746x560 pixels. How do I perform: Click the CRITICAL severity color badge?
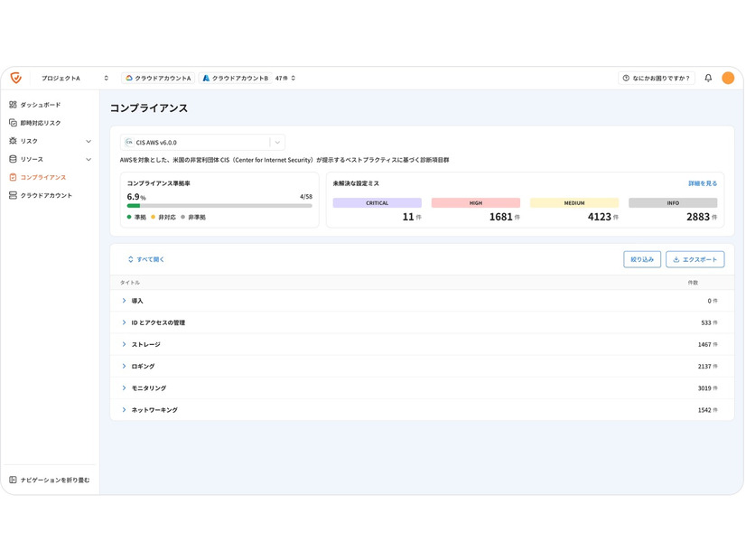pyautogui.click(x=377, y=203)
